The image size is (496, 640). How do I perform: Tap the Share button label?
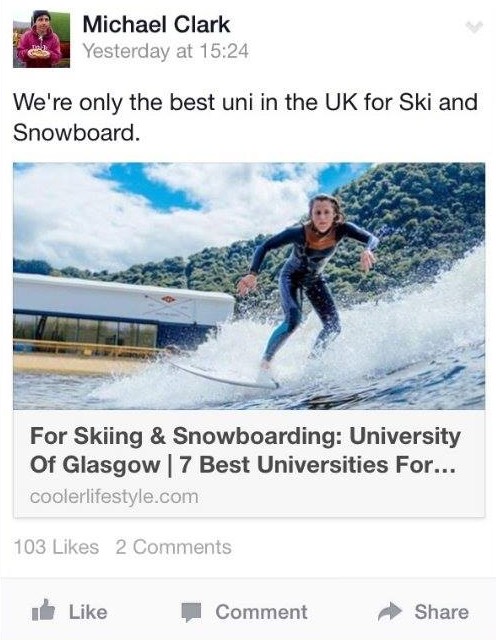coord(442,612)
